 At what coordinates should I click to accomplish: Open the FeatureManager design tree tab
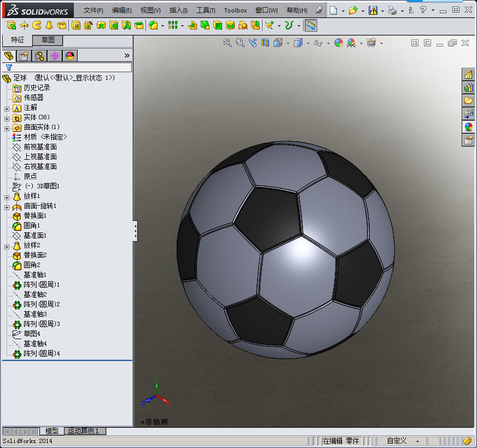point(9,56)
